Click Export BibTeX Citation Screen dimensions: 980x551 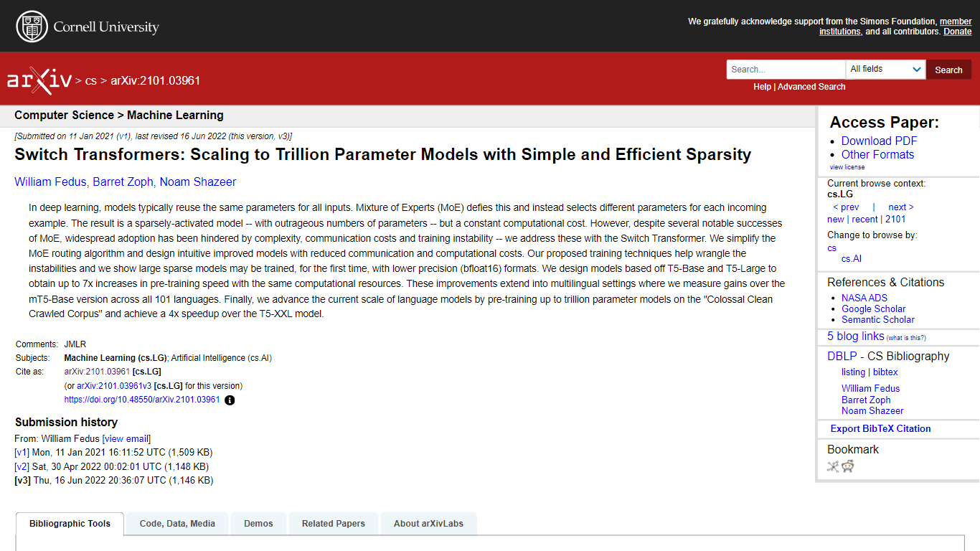(x=880, y=429)
